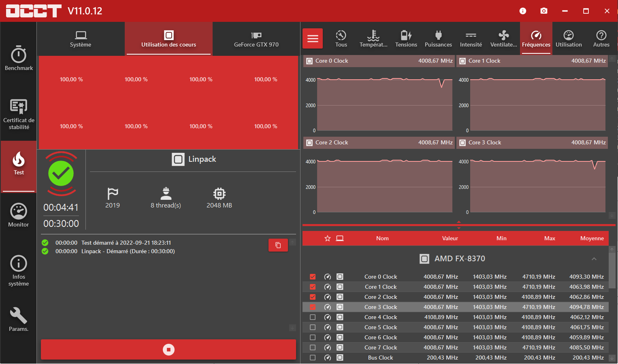Click the 2019 version flag icon
Screen dimensions: 618x364
click(113, 193)
